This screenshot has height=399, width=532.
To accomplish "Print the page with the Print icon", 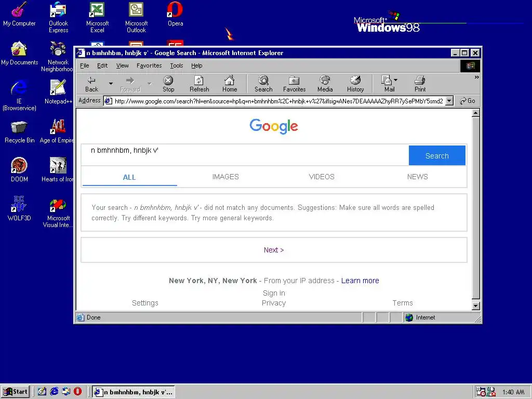I will [x=420, y=84].
